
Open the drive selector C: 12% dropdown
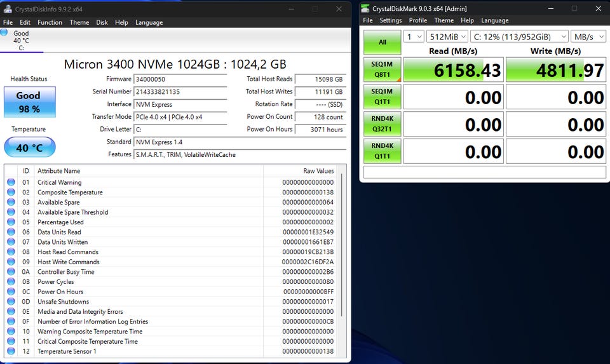519,37
